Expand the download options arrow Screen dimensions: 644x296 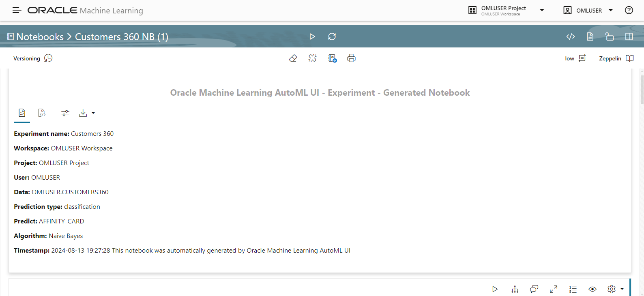pos(93,113)
